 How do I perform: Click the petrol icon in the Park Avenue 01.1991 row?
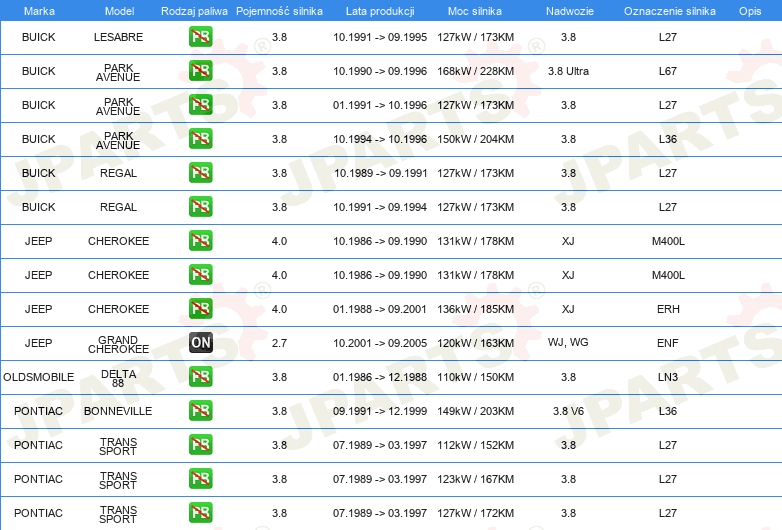click(x=200, y=104)
